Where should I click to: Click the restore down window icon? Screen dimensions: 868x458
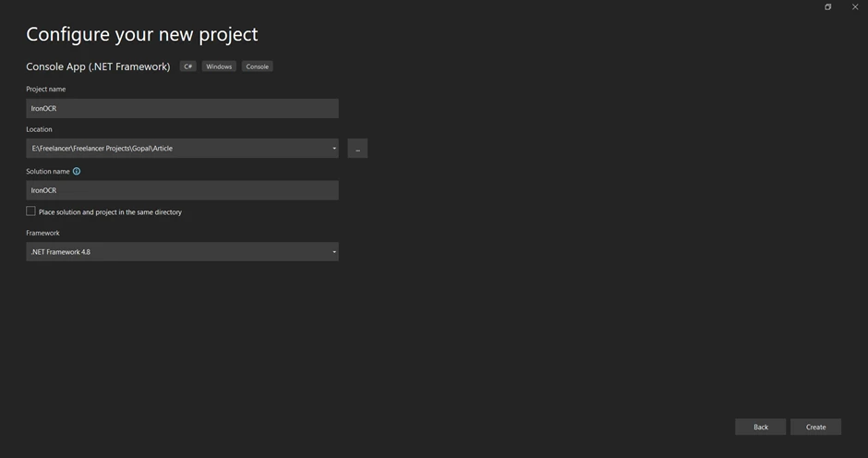click(828, 7)
